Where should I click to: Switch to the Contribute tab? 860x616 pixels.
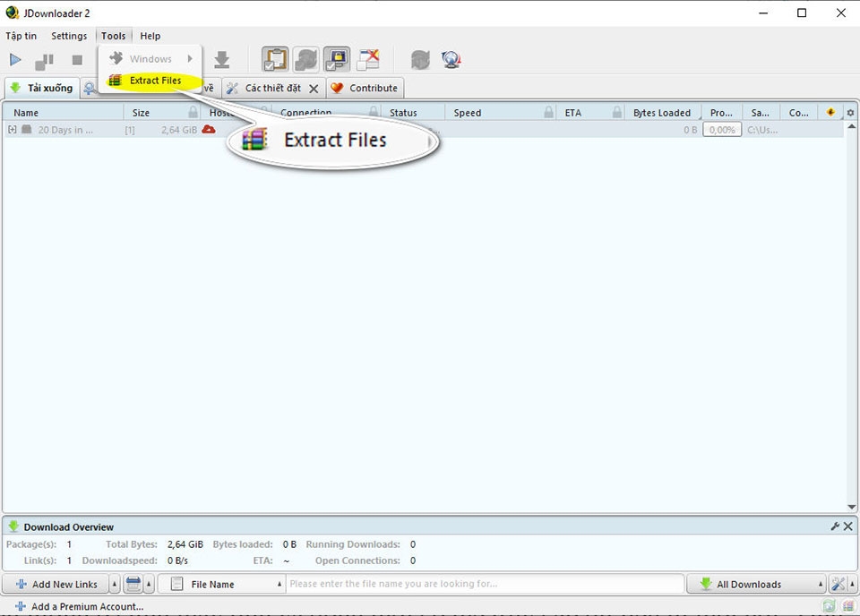pos(365,88)
